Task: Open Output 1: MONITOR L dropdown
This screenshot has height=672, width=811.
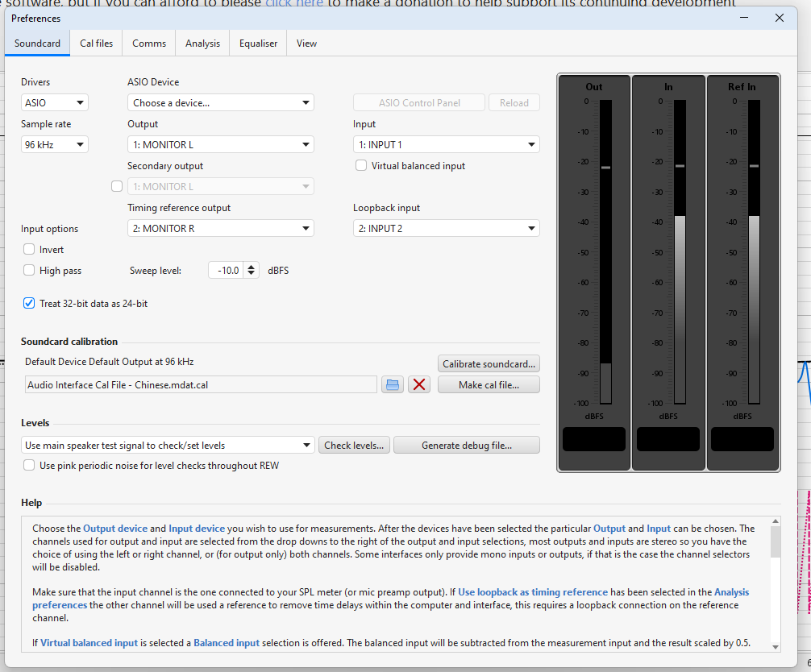Action: [220, 144]
